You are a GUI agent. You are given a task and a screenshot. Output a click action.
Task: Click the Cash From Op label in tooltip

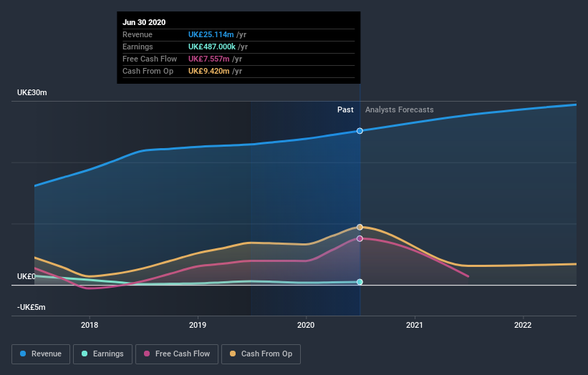coord(148,71)
